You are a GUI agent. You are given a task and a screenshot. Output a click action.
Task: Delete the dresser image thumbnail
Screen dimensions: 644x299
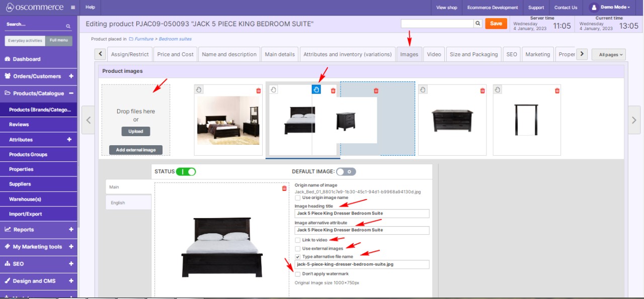click(482, 90)
